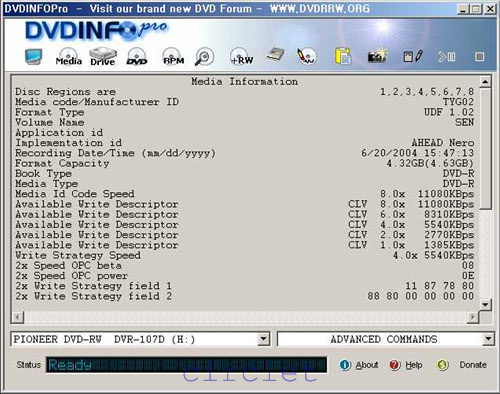Click the AHEAD Nero implementation value
This screenshot has height=394, width=500.
click(443, 143)
